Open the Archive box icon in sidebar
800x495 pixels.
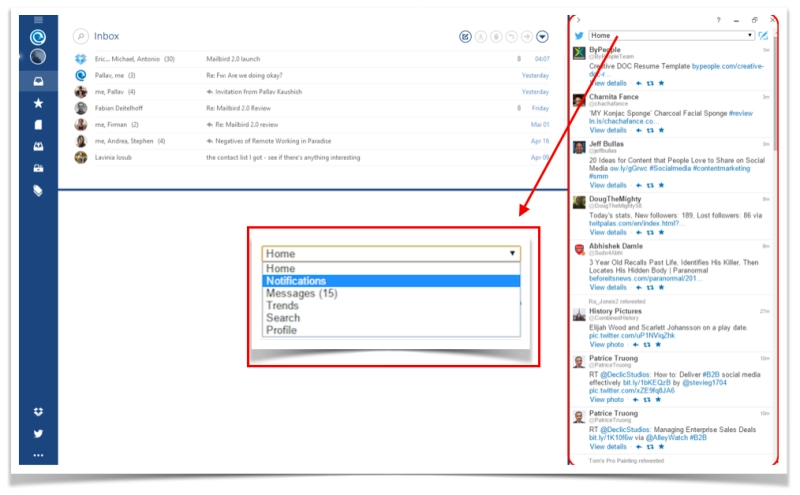pos(38,168)
